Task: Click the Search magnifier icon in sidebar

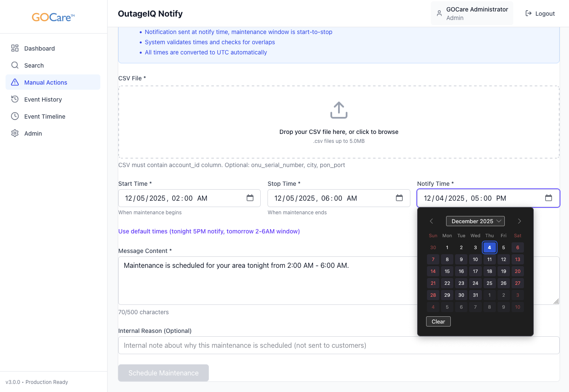Action: pyautogui.click(x=15, y=65)
